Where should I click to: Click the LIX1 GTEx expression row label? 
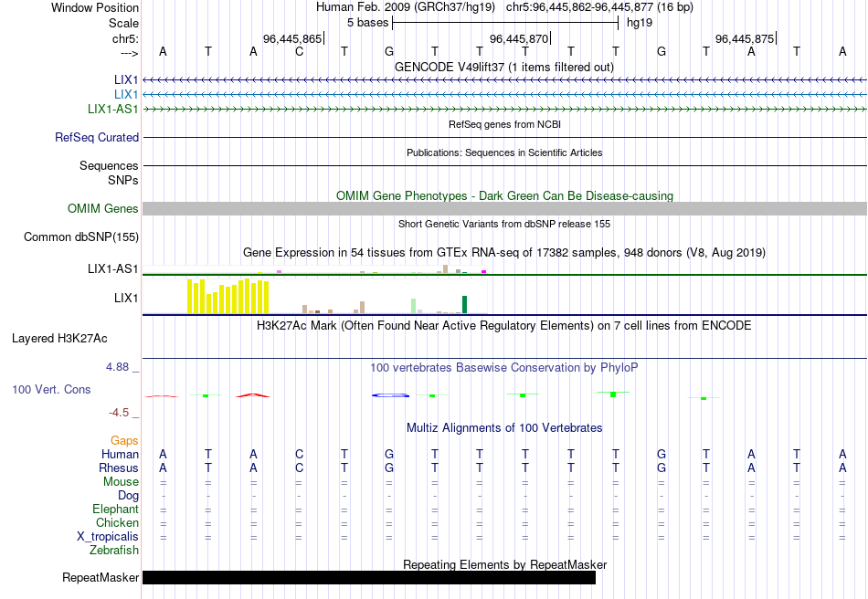[x=126, y=298]
